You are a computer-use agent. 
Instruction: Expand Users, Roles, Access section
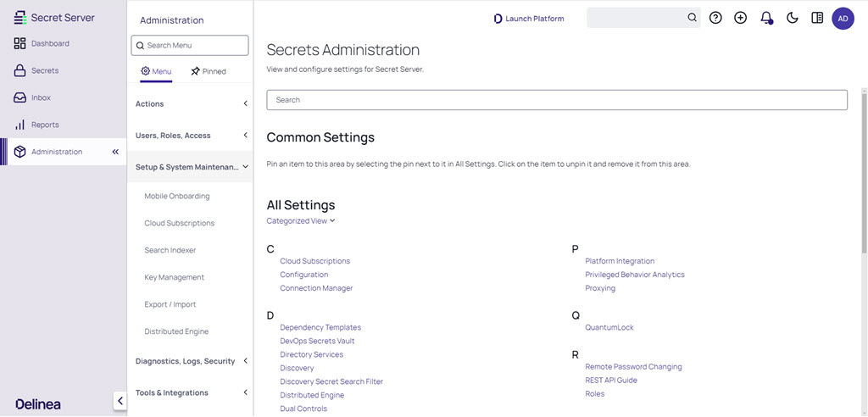[x=190, y=135]
